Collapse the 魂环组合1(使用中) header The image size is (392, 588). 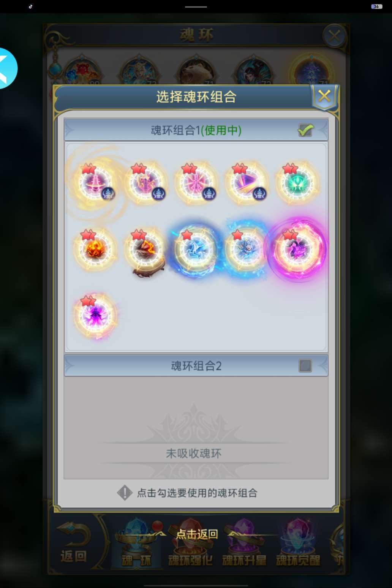[x=196, y=130]
